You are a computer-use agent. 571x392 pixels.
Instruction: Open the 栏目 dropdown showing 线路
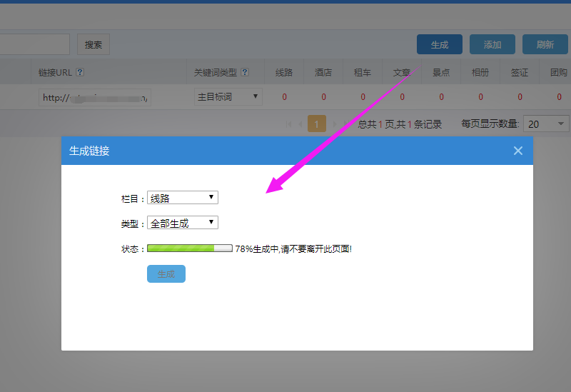182,198
